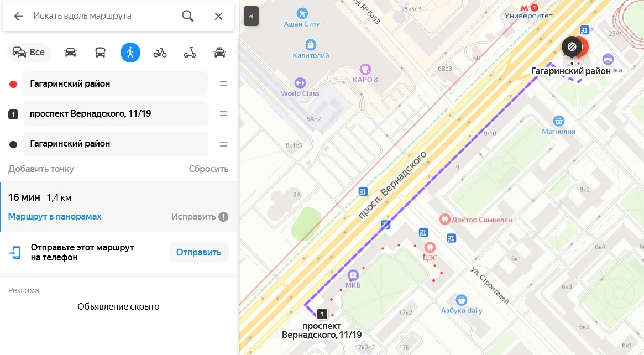Click building number '6Ас2' on map

313,119
